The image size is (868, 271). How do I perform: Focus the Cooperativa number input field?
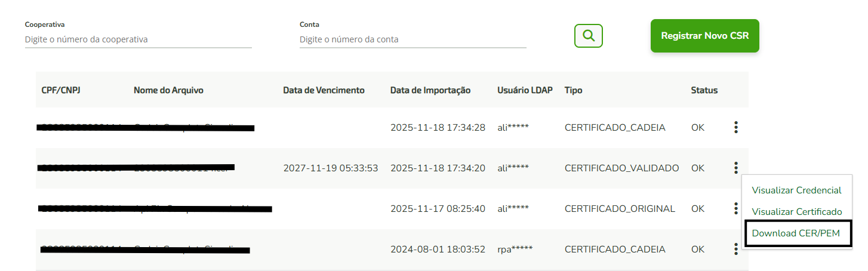tap(138, 39)
